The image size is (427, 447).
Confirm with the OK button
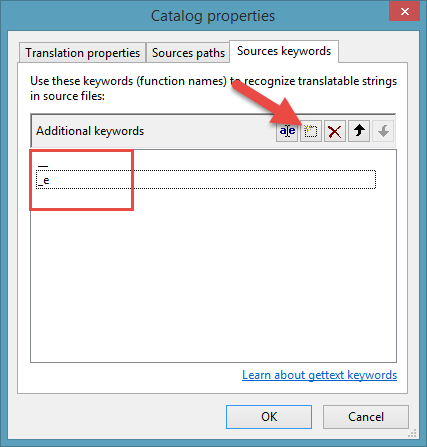(x=269, y=417)
